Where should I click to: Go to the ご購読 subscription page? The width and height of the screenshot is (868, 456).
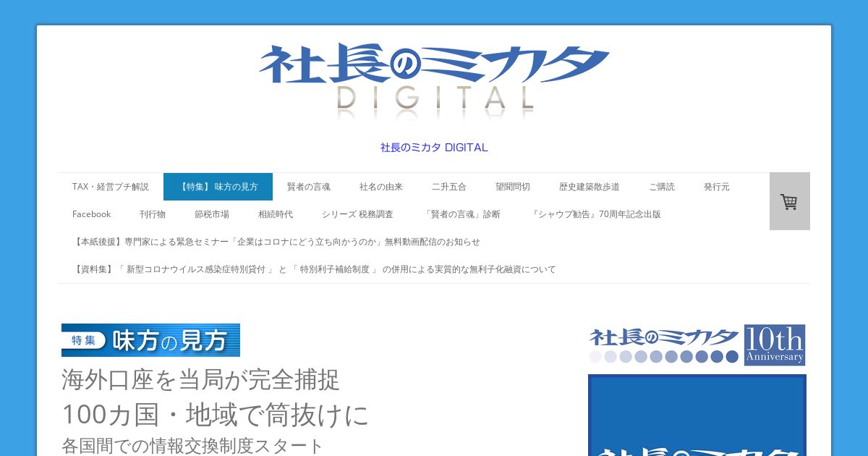click(x=662, y=187)
